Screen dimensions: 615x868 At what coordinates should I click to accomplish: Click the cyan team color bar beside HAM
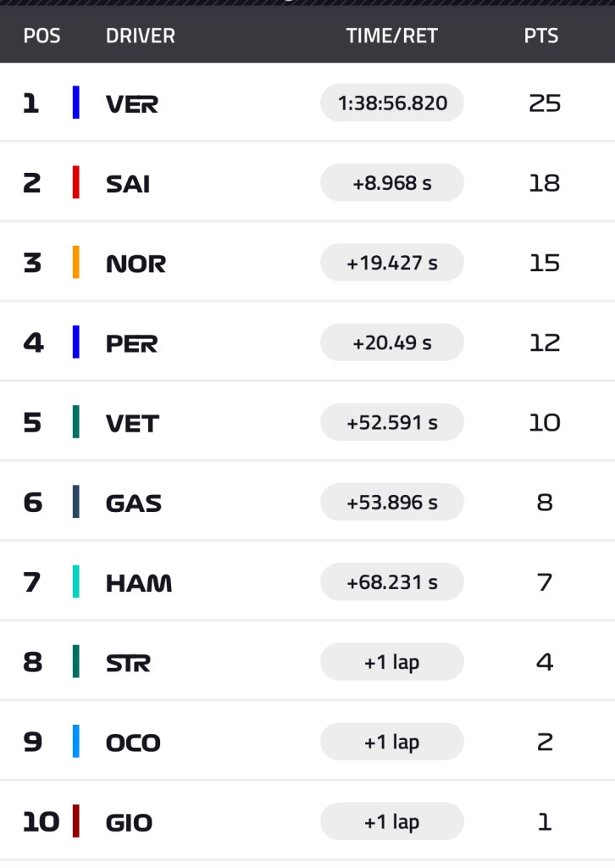(76, 581)
